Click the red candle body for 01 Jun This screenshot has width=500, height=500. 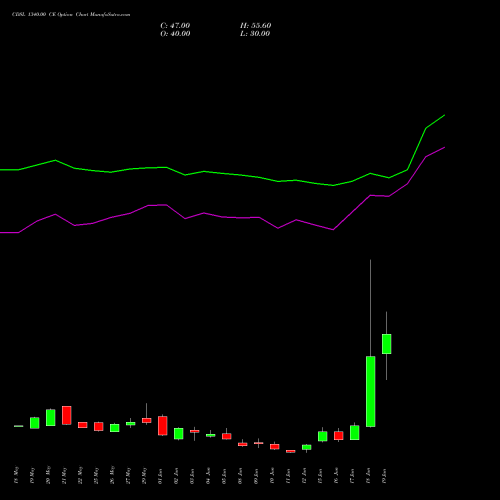coord(163,426)
